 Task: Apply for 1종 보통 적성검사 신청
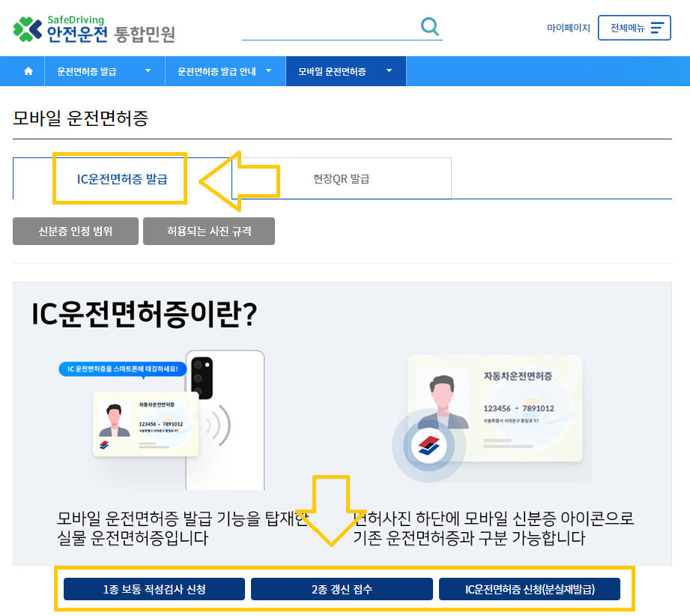point(154,589)
